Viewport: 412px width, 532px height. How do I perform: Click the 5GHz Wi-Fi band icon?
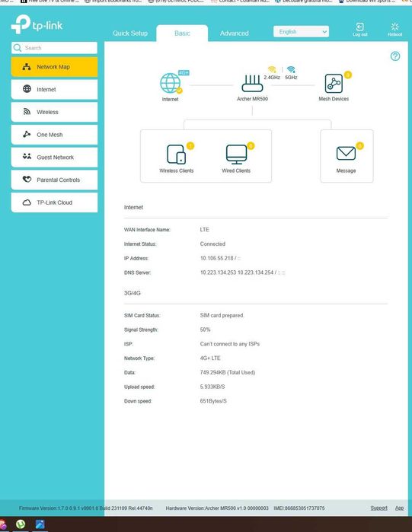point(291,69)
